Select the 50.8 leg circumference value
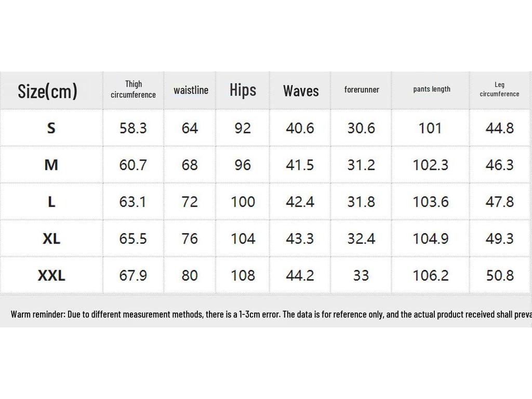 [499, 275]
